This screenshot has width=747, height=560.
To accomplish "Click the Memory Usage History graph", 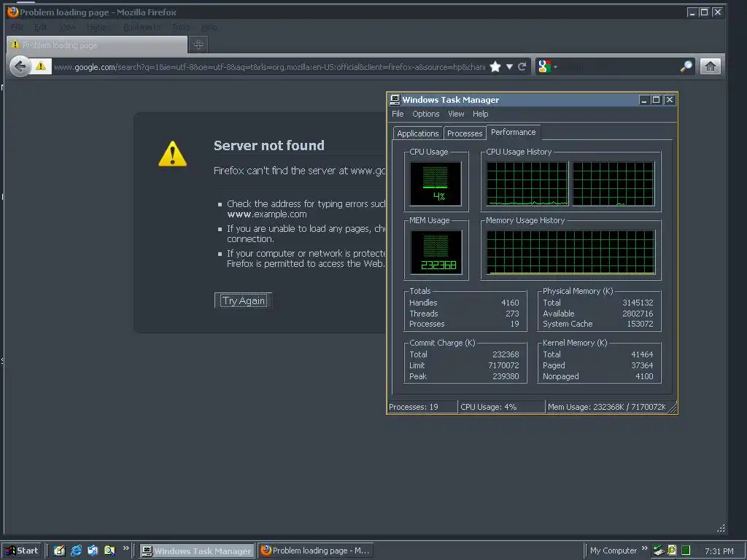I will point(570,252).
